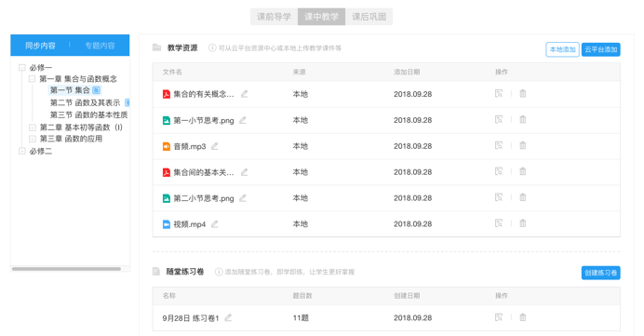Preview the 9月28日 练习卷1 quiz
The width and height of the screenshot is (644, 336).
coord(499,317)
